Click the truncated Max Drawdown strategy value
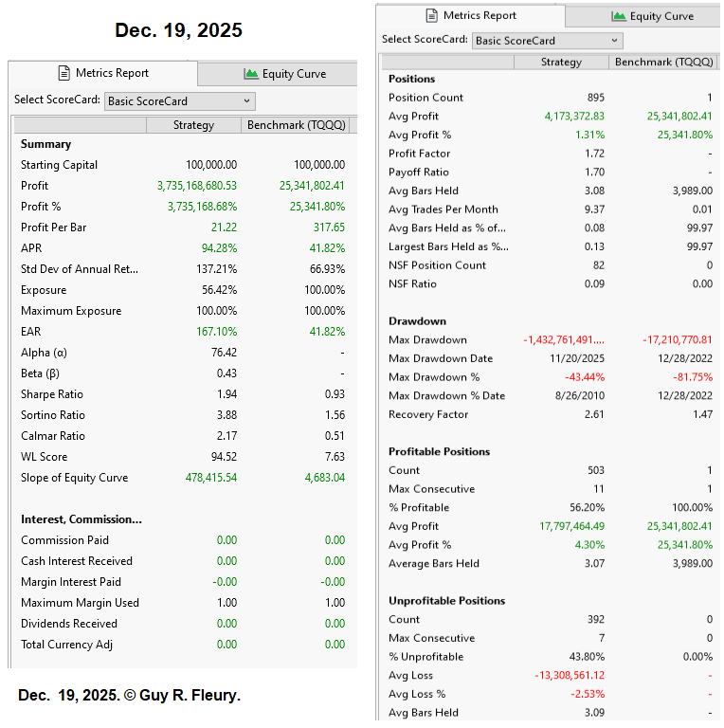This screenshot has width=724, height=728. 564,339
